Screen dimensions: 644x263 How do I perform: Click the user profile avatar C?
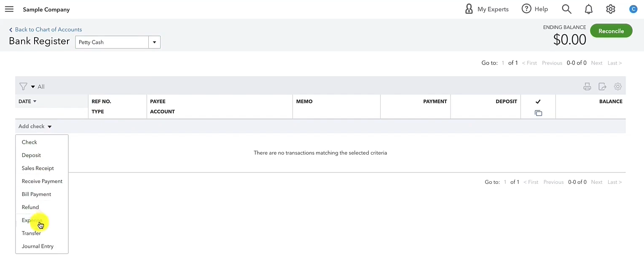(633, 9)
